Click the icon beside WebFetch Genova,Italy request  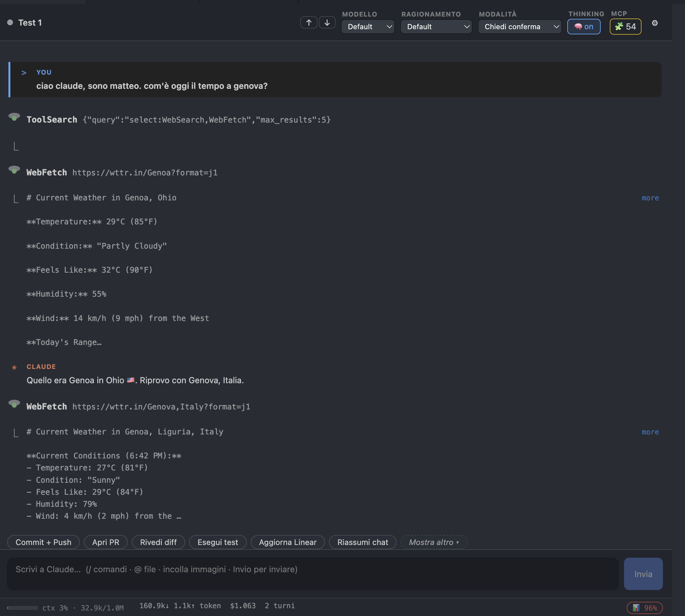click(x=14, y=404)
